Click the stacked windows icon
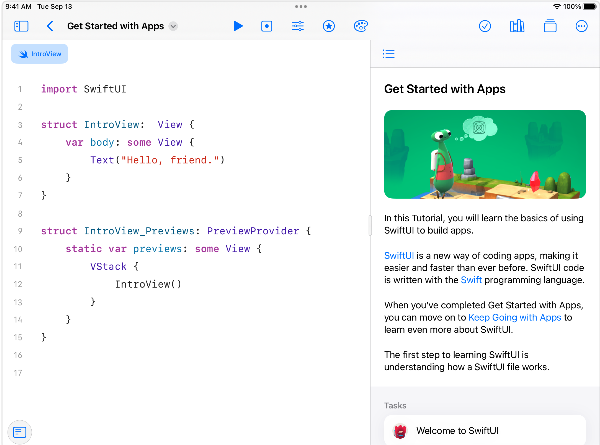This screenshot has width=600, height=445. [549, 26]
